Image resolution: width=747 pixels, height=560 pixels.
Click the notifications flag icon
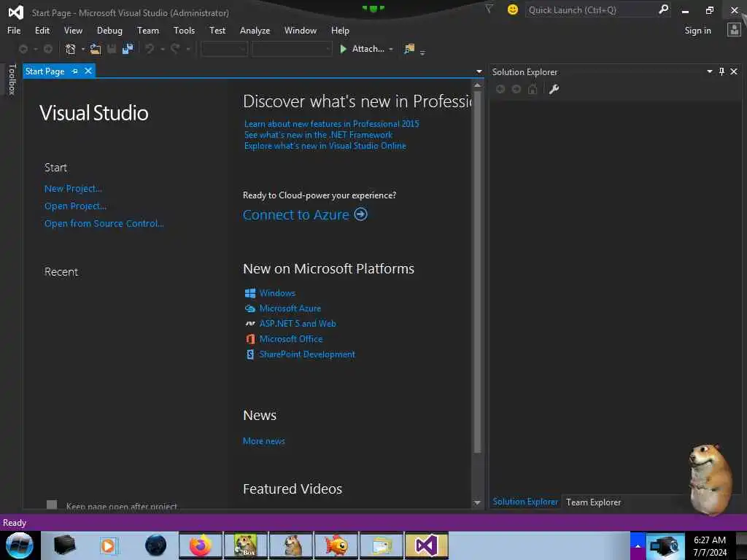pos(489,9)
